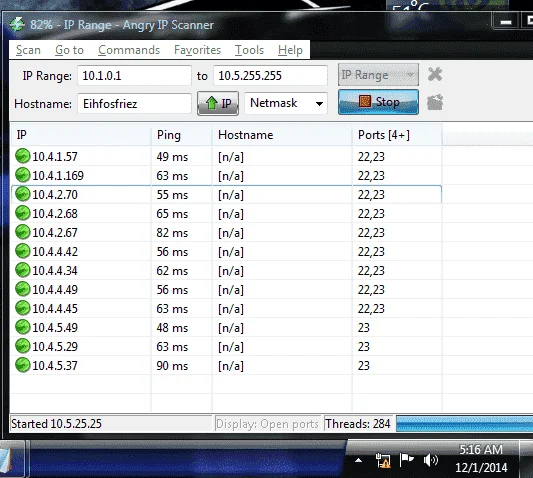Open the Tools menu
The width and height of the screenshot is (533, 478).
pos(249,50)
